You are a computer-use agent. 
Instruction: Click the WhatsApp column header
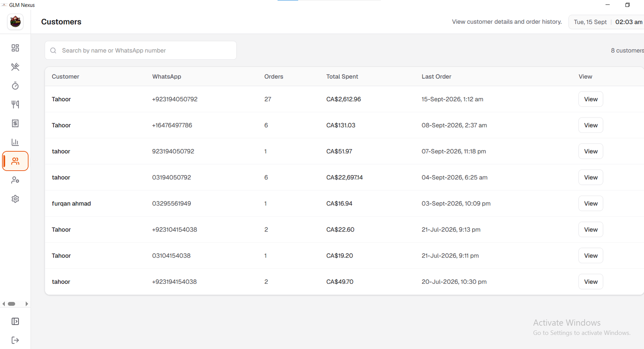click(167, 76)
